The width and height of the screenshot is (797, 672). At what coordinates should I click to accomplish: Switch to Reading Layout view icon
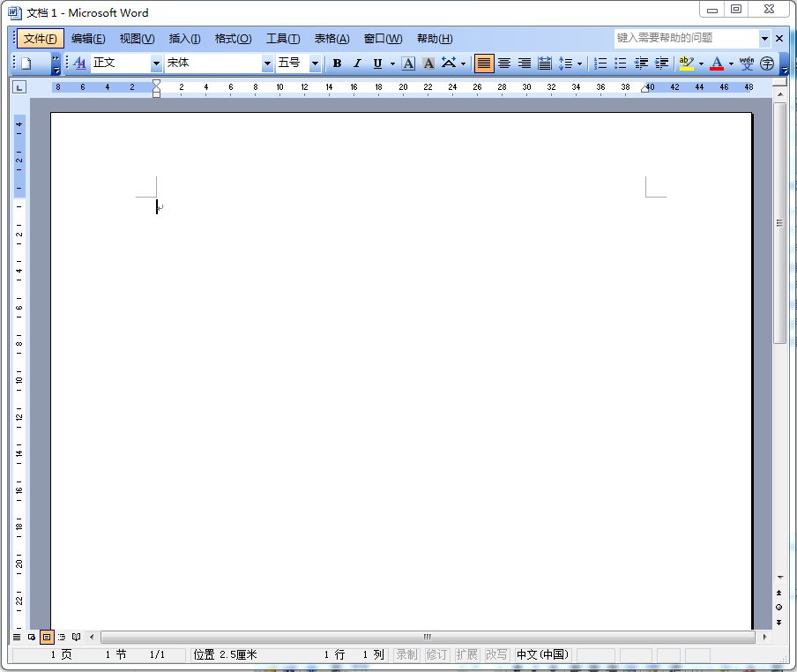tap(76, 637)
